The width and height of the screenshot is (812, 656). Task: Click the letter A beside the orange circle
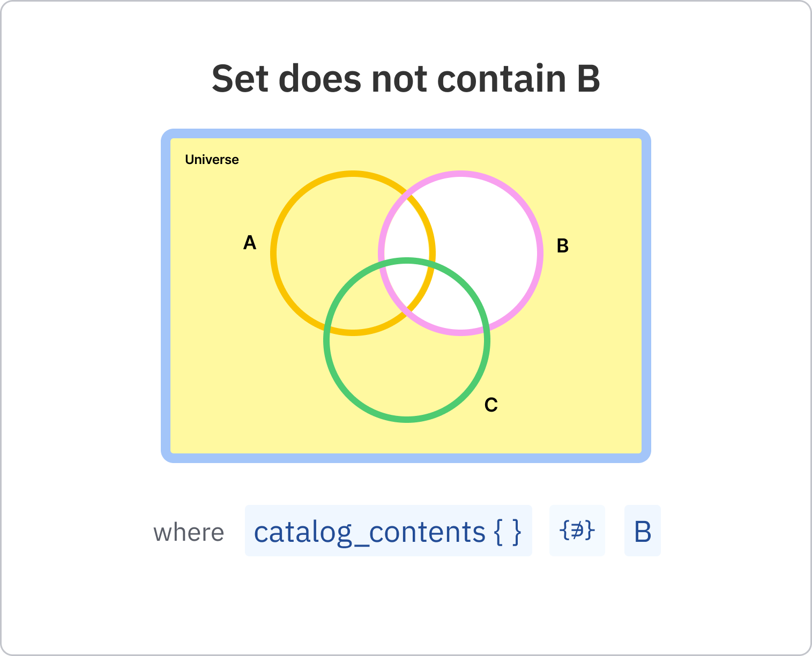[250, 243]
